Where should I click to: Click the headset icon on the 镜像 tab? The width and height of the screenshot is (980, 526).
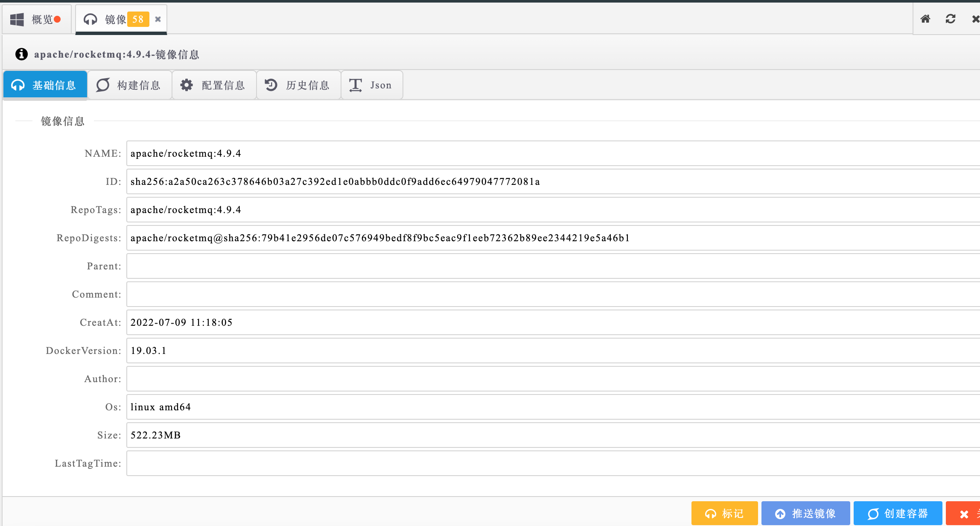point(90,19)
